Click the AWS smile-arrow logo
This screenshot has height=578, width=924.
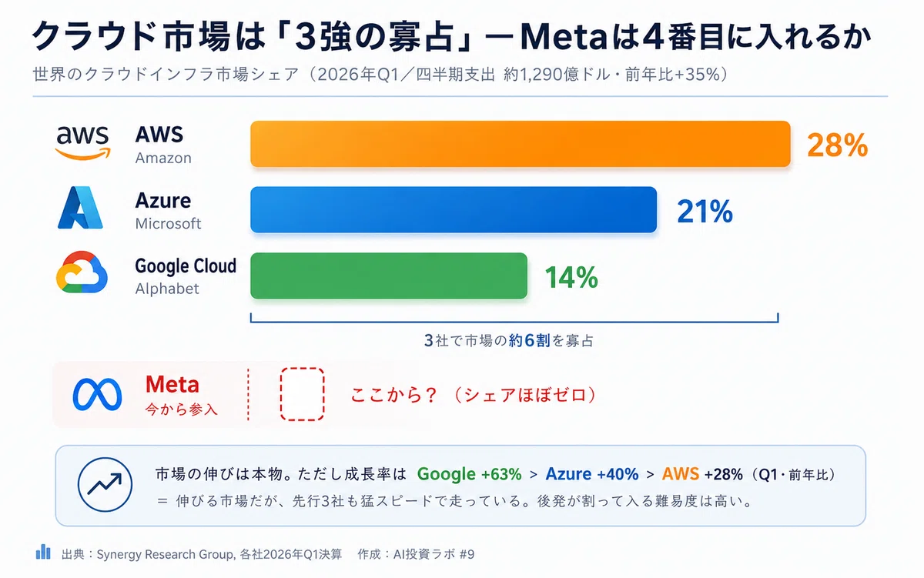(82, 143)
